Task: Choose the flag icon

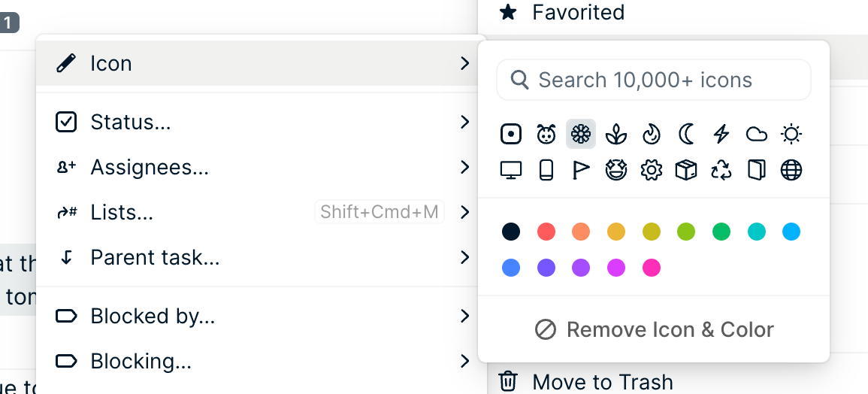Action: [x=581, y=171]
